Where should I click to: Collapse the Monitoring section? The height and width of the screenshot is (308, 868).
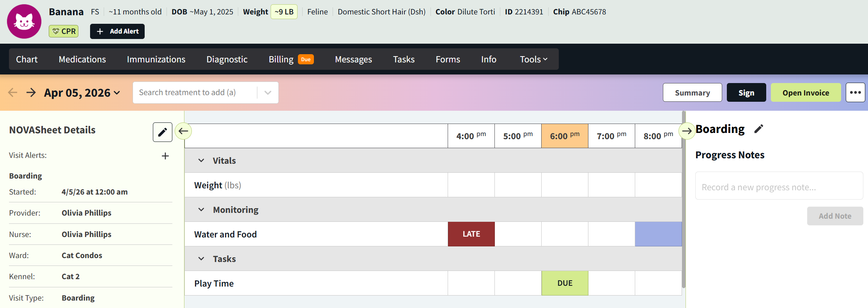[x=201, y=210]
